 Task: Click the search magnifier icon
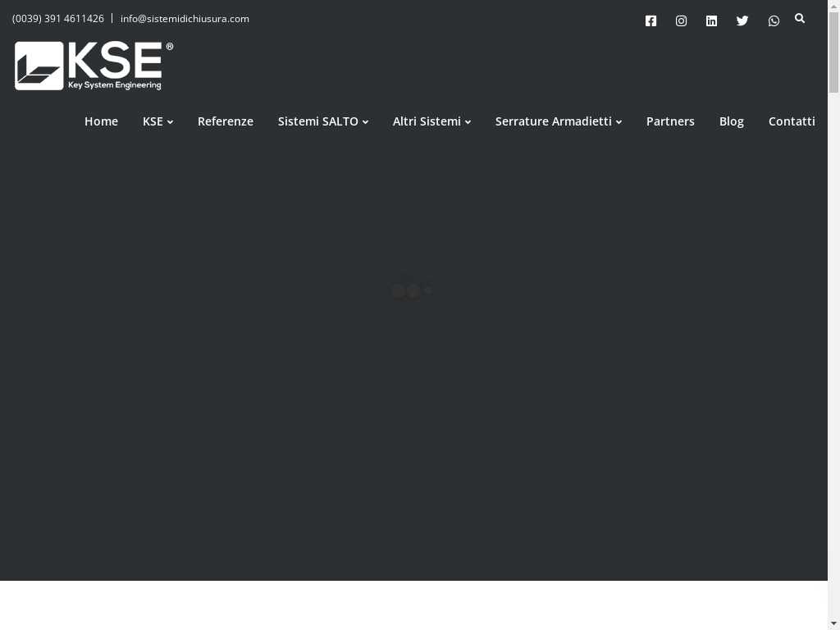point(800,18)
